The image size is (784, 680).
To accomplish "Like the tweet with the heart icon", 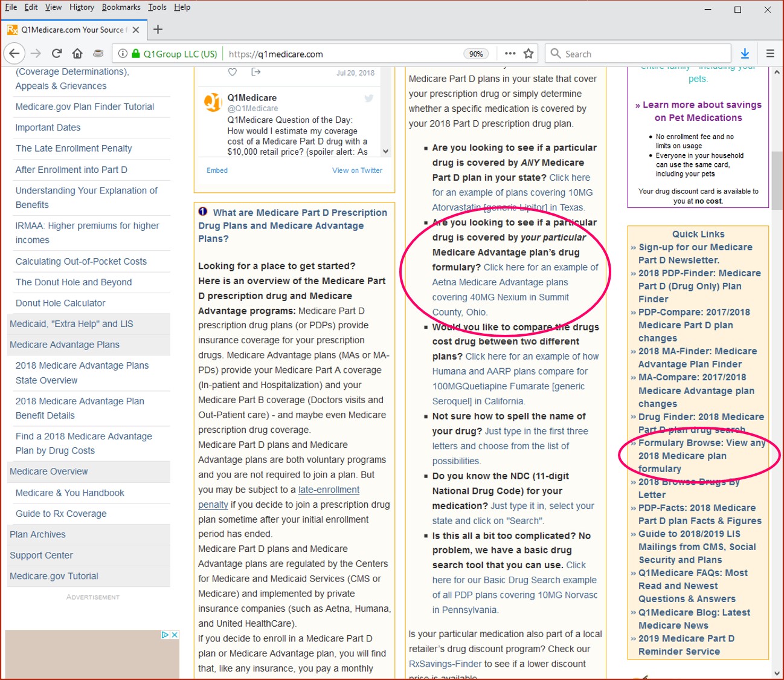I will 232,72.
